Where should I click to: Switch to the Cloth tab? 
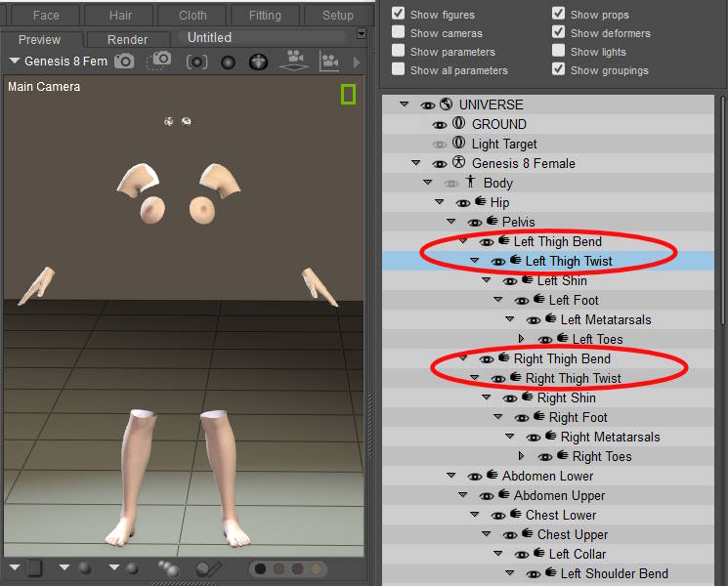(x=193, y=16)
